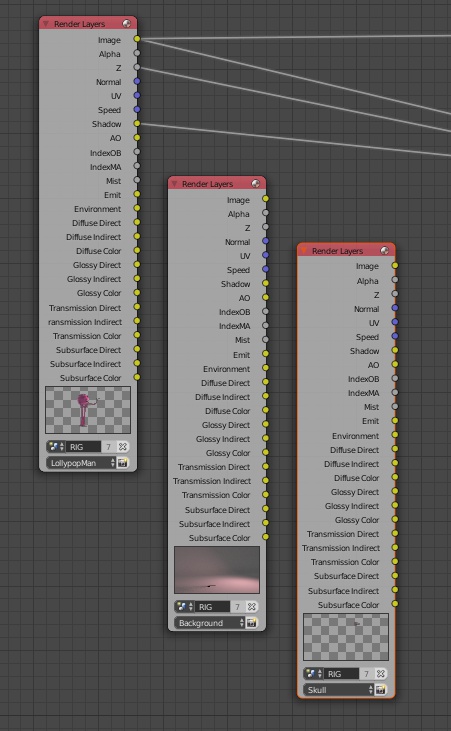Toggle preview sphere icon on Skull node header
Viewport: 451px width, 731px height.
[x=384, y=250]
